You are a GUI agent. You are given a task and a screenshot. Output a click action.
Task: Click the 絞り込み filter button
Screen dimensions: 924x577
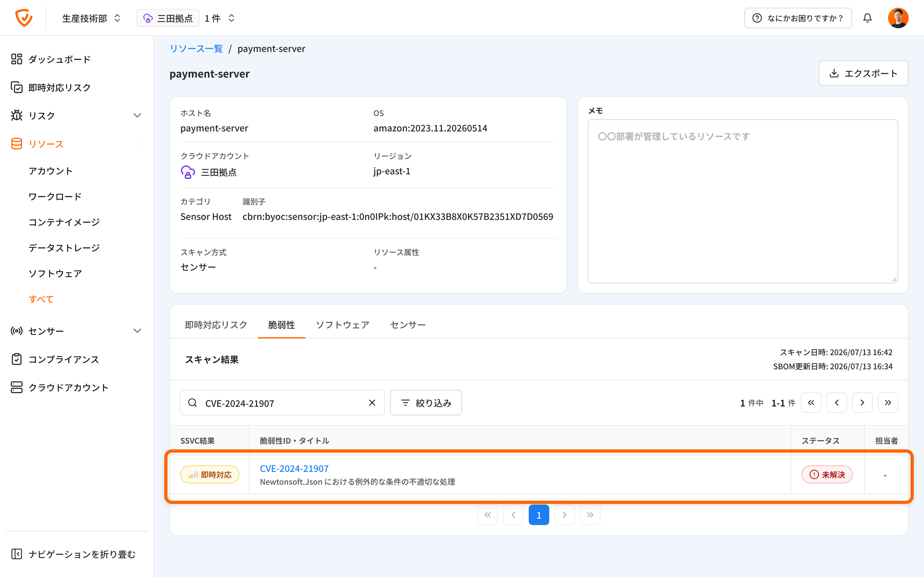pyautogui.click(x=426, y=403)
